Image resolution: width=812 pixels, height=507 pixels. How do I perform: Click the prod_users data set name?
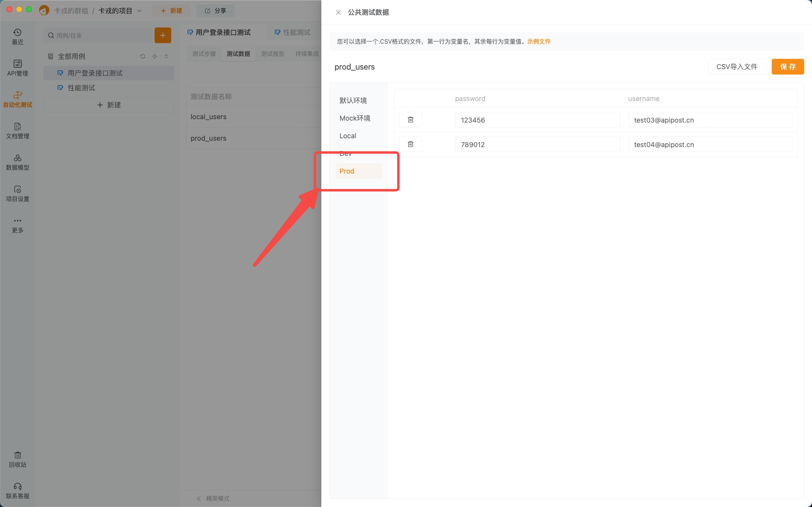355,67
